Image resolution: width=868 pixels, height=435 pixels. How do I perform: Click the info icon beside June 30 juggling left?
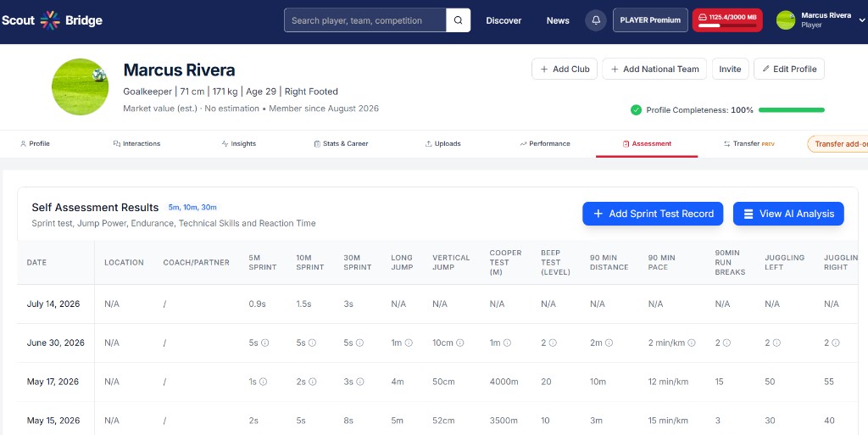point(776,343)
